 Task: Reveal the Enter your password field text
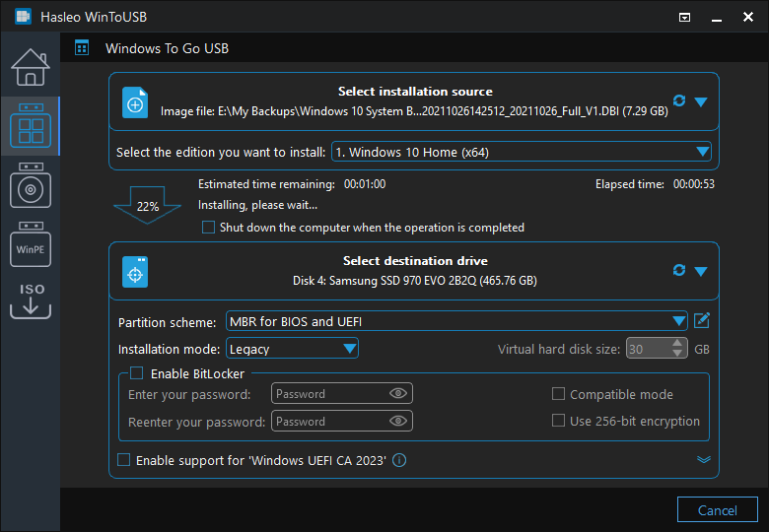(x=398, y=393)
